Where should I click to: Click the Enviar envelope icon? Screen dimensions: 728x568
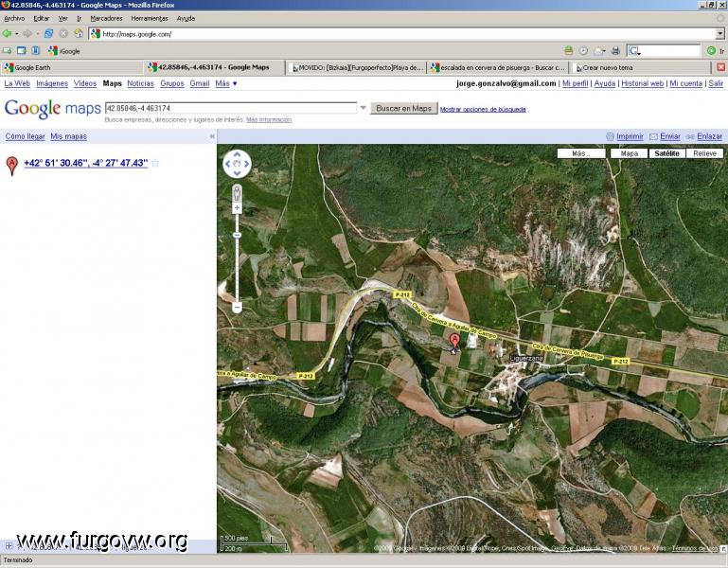[654, 136]
